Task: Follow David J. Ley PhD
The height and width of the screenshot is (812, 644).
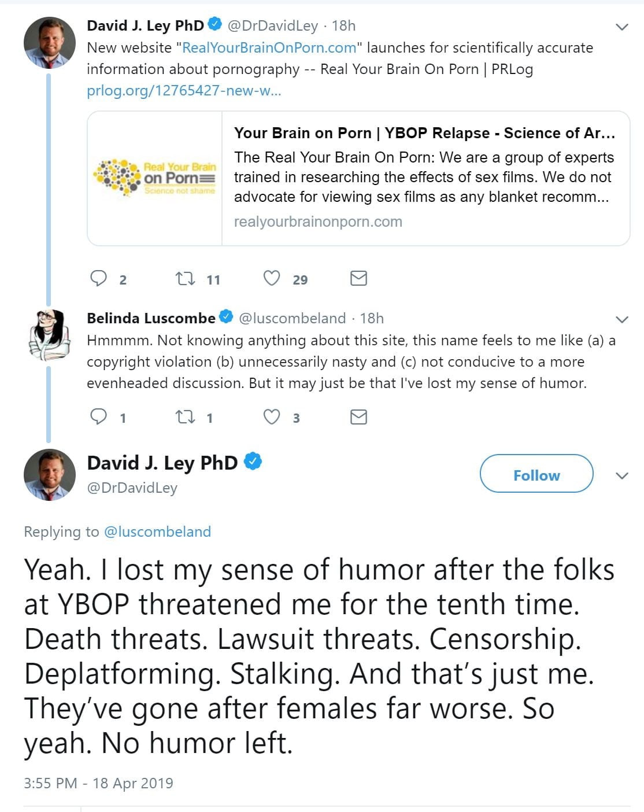Action: (x=536, y=474)
